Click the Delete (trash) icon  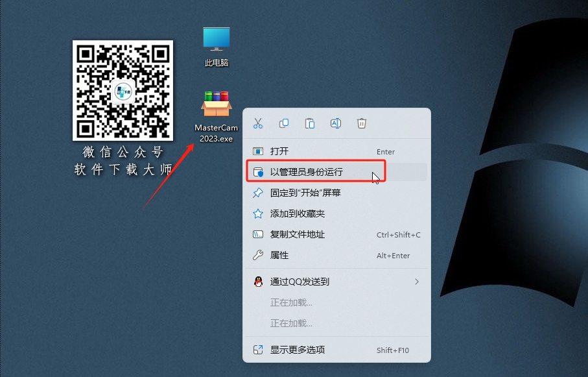click(x=361, y=123)
